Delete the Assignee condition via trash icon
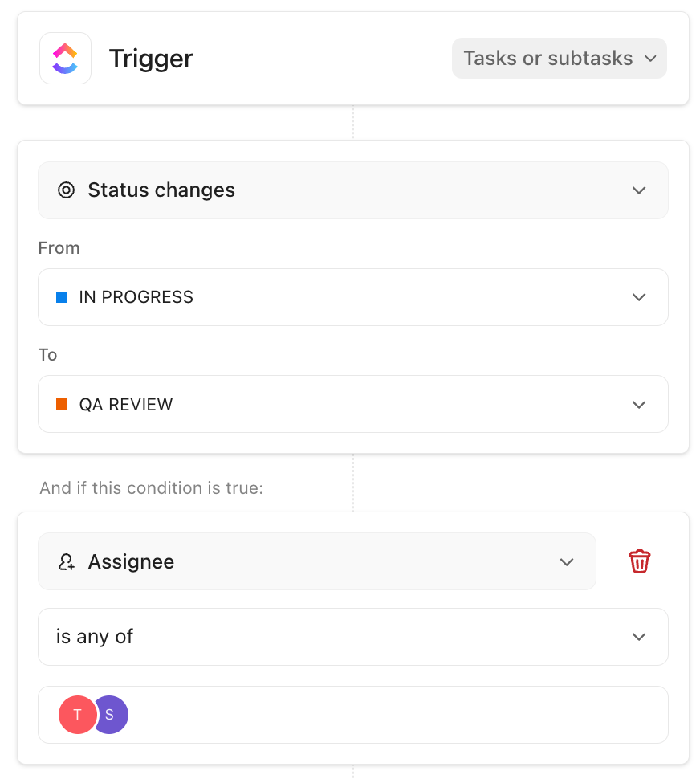The height and width of the screenshot is (779, 700). [x=639, y=561]
